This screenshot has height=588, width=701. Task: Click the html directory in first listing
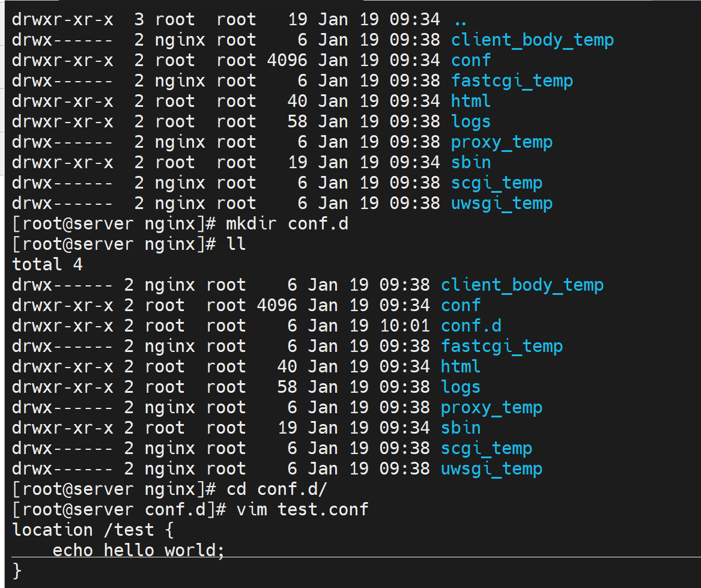coord(471,102)
